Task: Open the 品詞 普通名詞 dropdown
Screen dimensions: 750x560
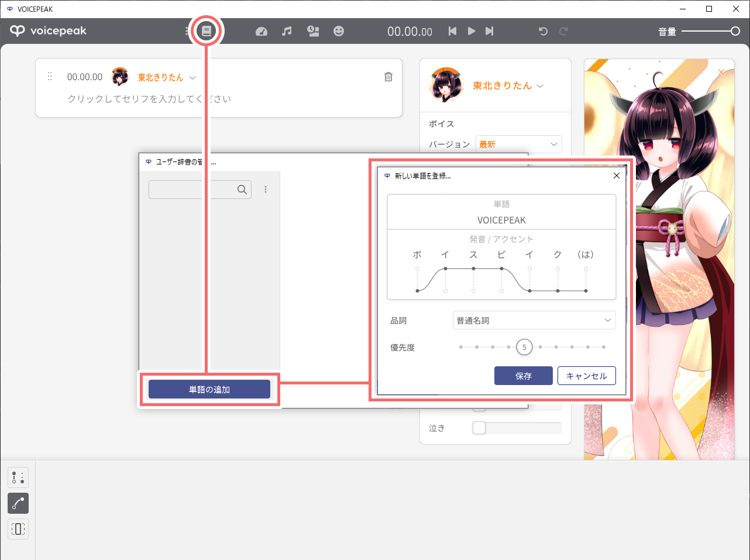Action: 534,320
